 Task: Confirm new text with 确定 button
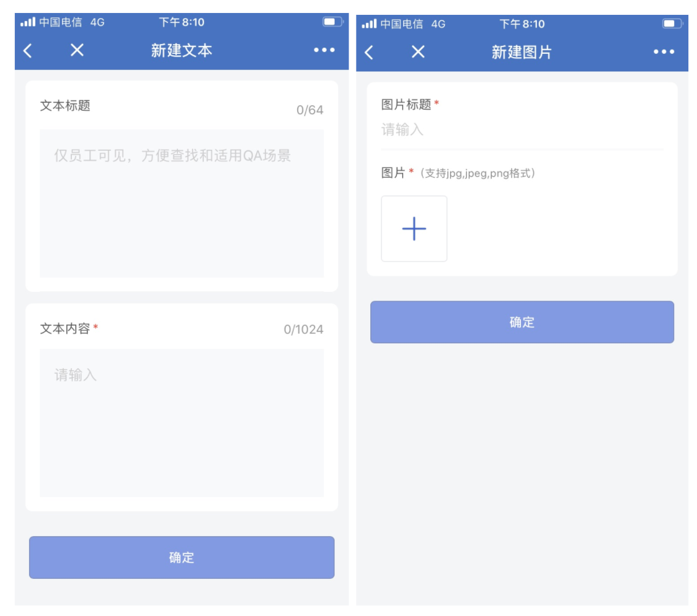point(181,557)
